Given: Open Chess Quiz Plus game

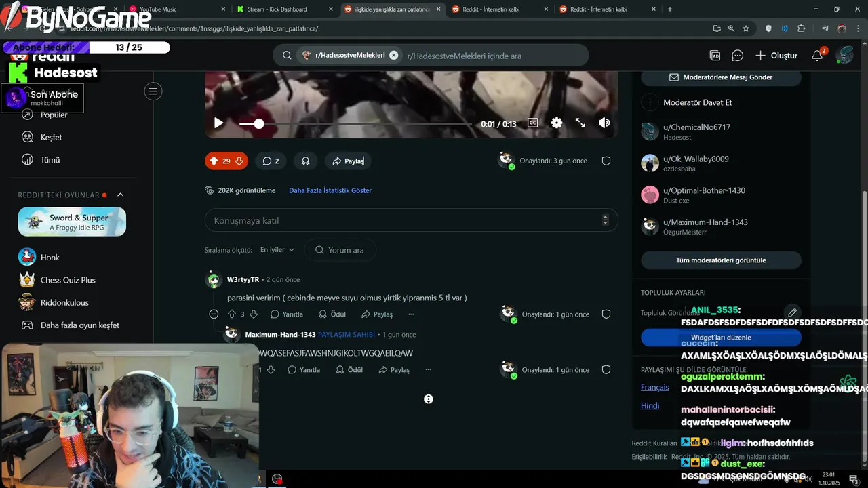Looking at the screenshot, I should (x=68, y=280).
